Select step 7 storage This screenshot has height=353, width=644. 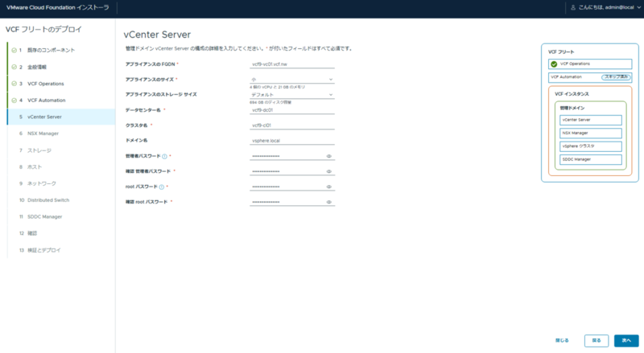pyautogui.click(x=61, y=150)
